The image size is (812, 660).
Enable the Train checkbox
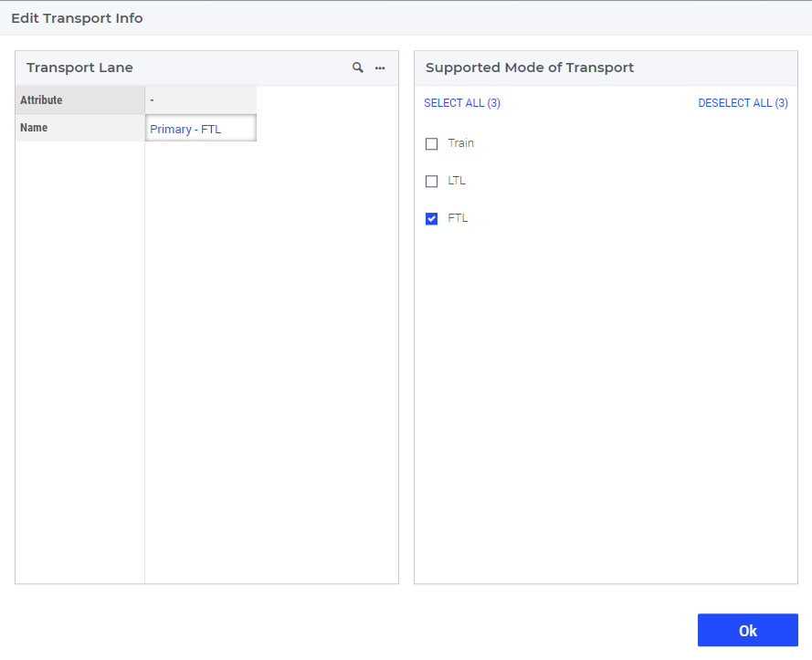tap(431, 144)
